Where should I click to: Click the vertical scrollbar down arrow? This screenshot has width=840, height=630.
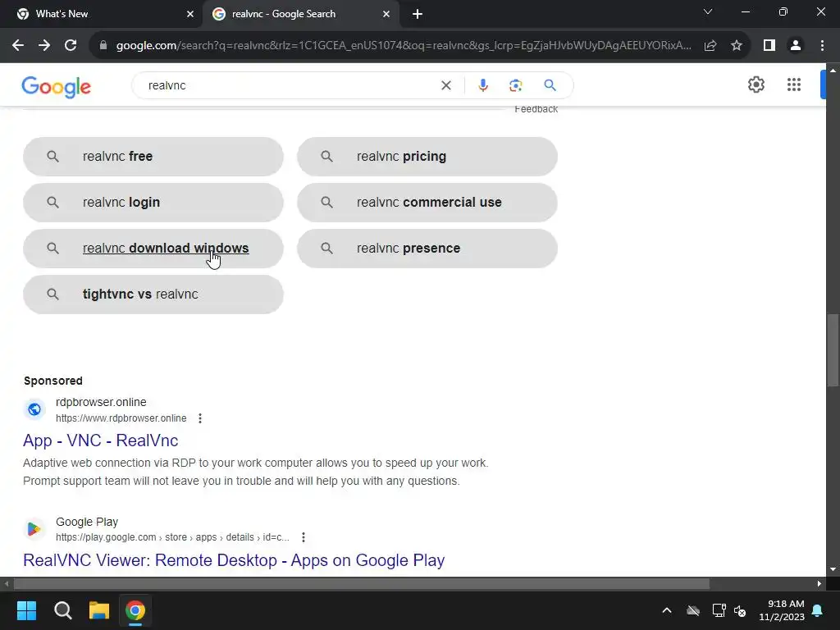[833, 569]
